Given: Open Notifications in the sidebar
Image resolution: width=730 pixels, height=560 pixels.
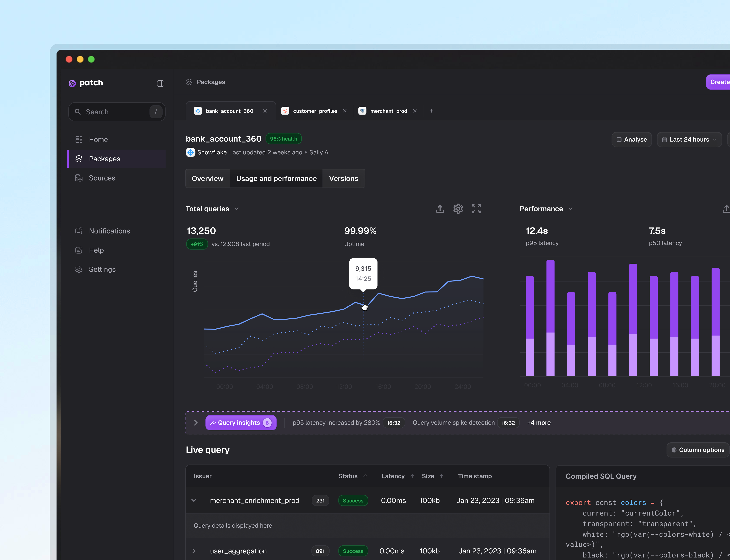Looking at the screenshot, I should pos(109,231).
